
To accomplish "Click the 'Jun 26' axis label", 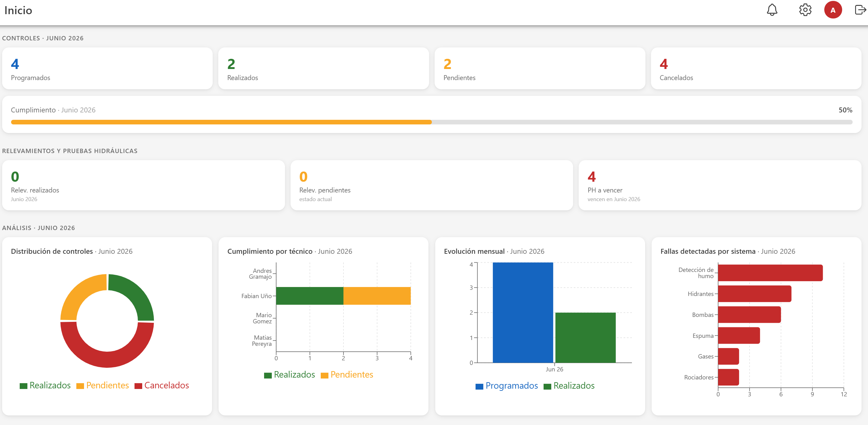I will coord(554,369).
